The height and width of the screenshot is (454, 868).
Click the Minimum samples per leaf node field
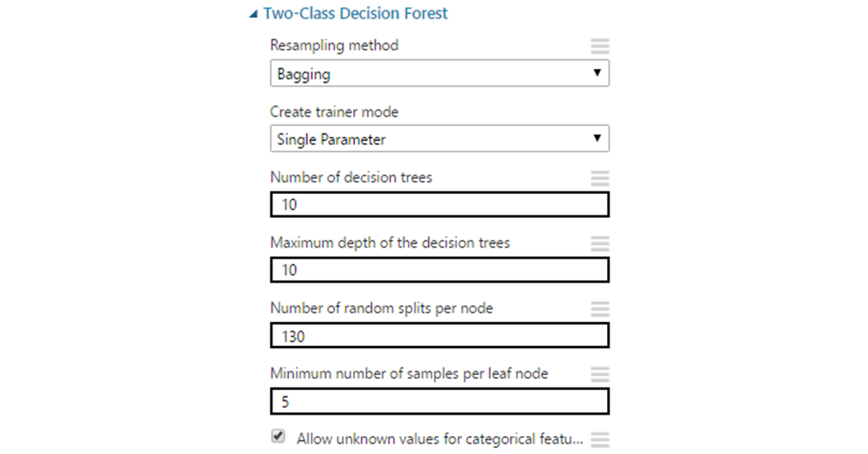440,401
